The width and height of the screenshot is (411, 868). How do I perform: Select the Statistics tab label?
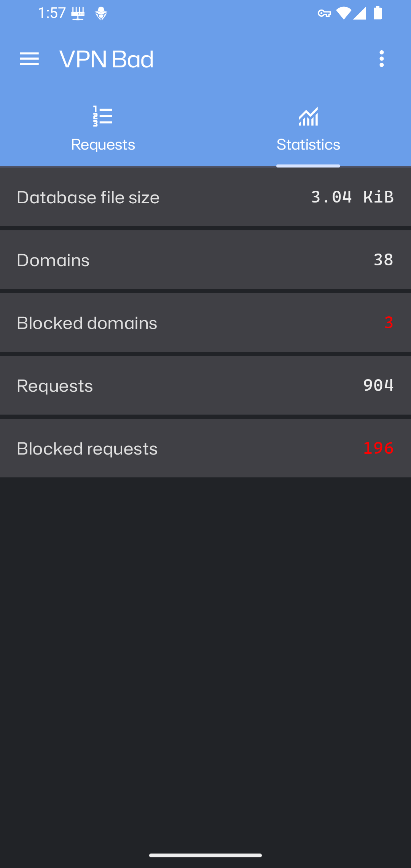coord(308,145)
